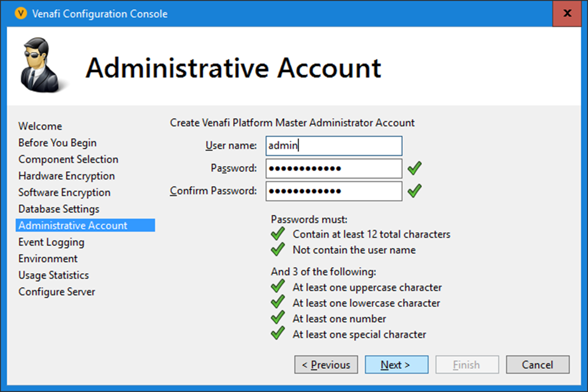The width and height of the screenshot is (588, 392).
Task: Click checkmark for at least one number
Action: click(x=278, y=318)
